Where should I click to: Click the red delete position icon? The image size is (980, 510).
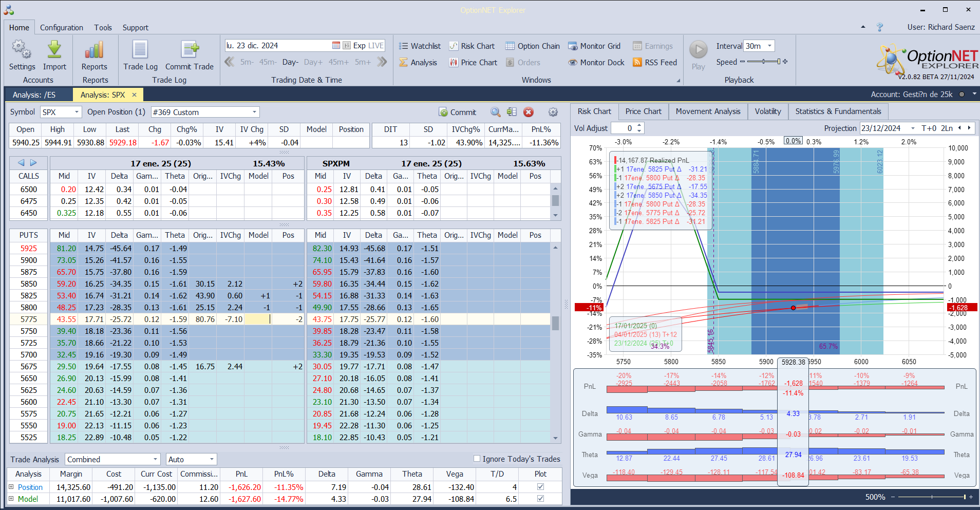pos(529,112)
